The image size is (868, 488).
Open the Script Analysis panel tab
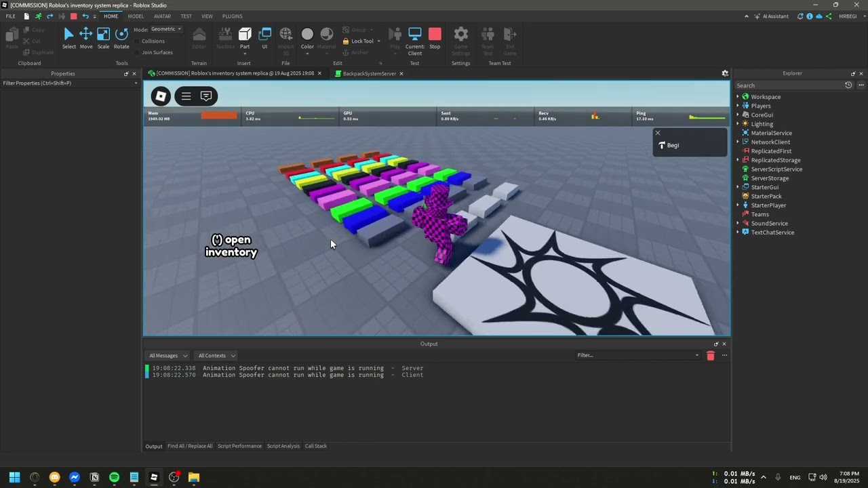coord(283,446)
